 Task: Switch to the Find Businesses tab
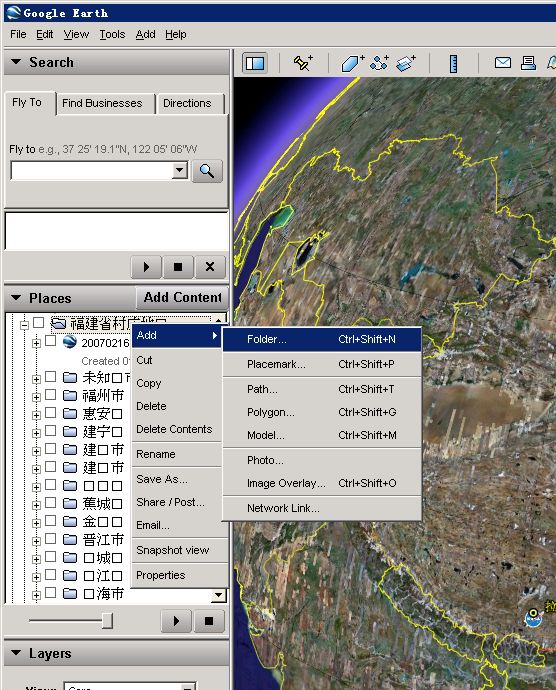tap(102, 103)
